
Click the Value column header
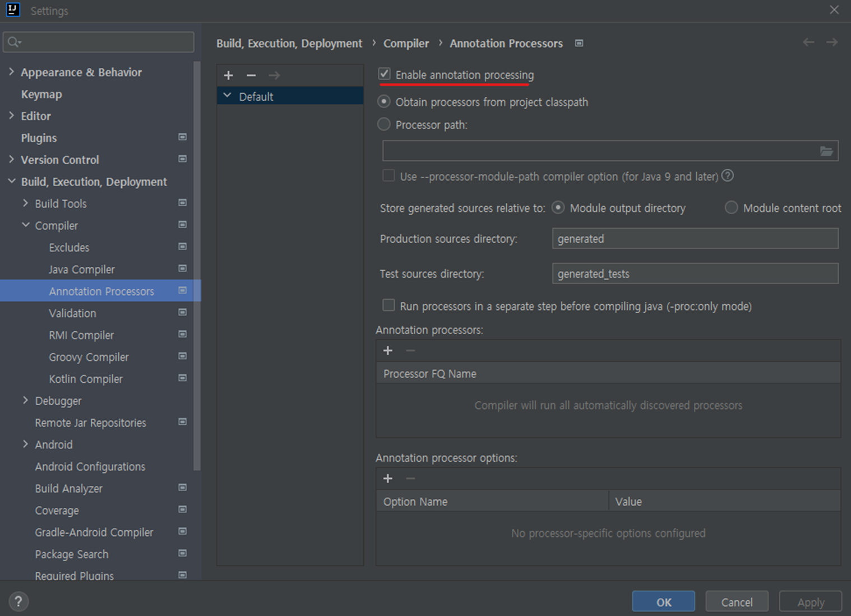(725, 501)
